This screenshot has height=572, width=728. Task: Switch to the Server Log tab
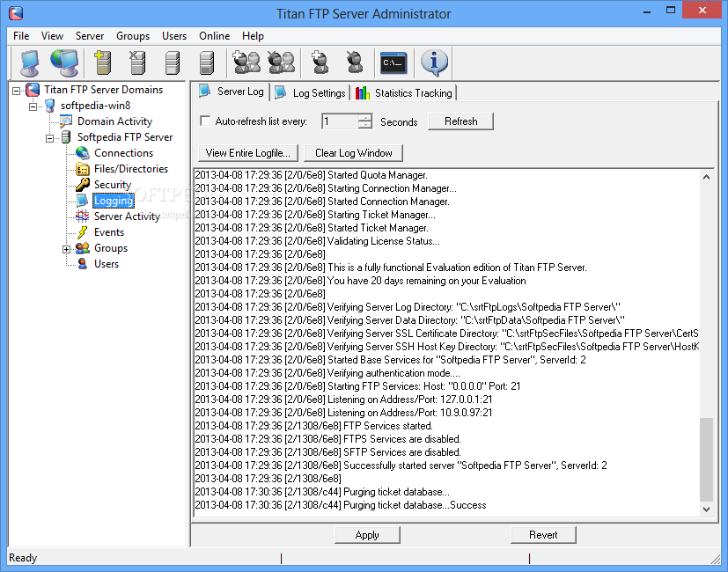pyautogui.click(x=232, y=92)
